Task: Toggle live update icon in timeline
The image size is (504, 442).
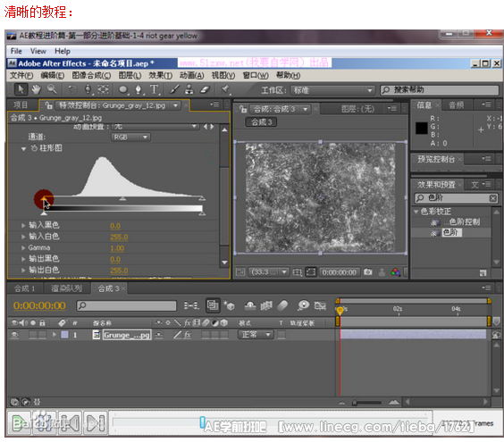Action: 213,305
